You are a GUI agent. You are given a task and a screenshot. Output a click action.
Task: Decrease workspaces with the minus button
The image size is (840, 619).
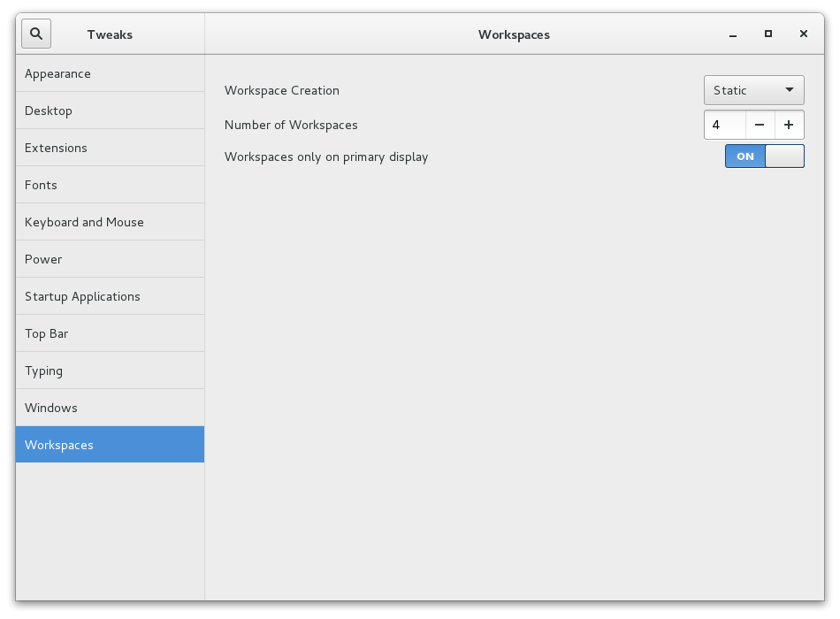[x=760, y=125]
